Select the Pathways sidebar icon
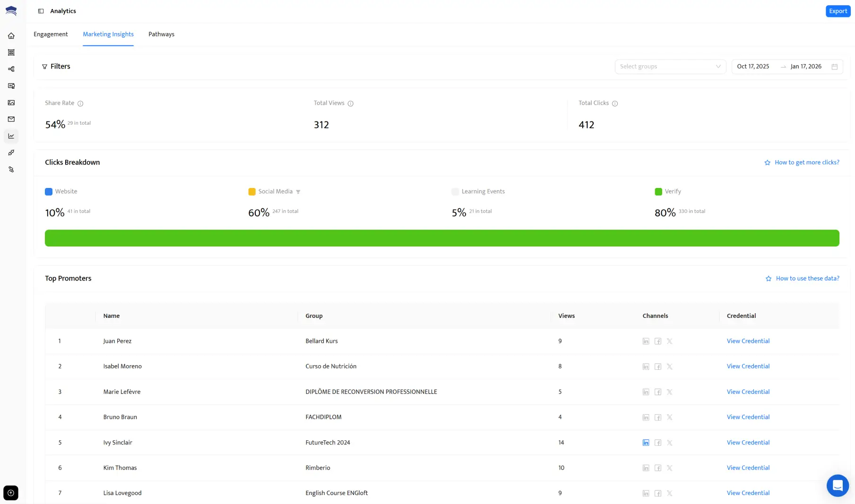This screenshot has width=855, height=504. pos(11,69)
